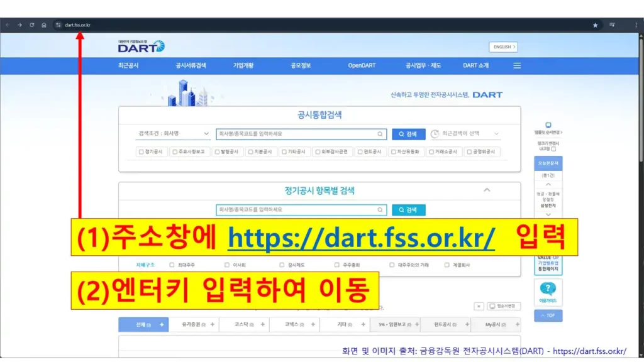Check the 발행공시 checkbox
This screenshot has height=362, width=644.
pos(217,152)
